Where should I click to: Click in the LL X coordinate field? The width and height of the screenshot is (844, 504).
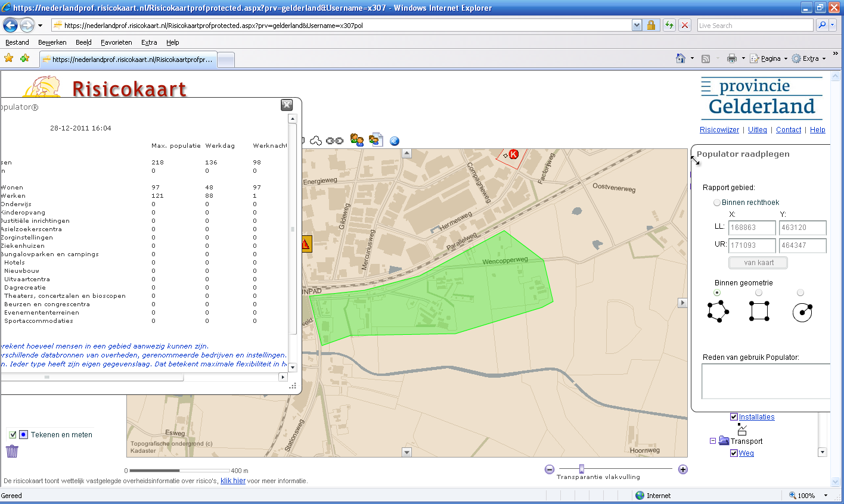tap(752, 228)
